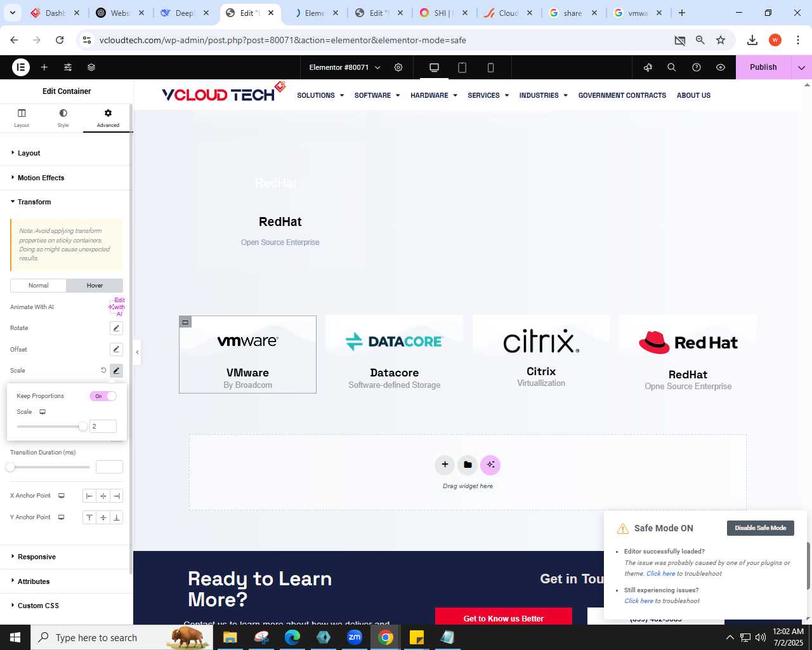Collapse the Transform section

click(x=67, y=202)
